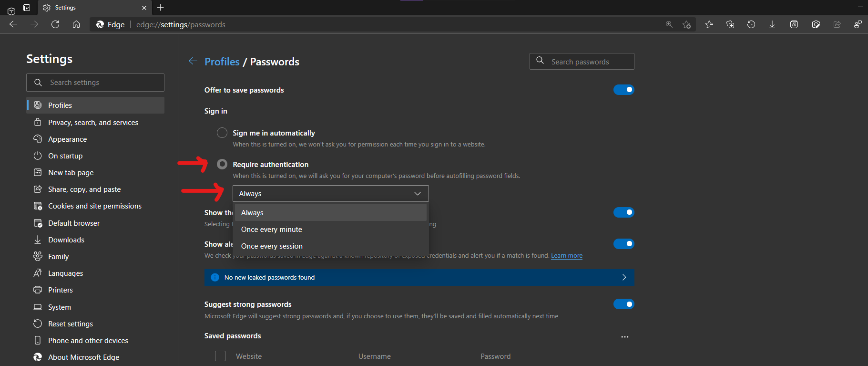
Task: Click the Search passwords field
Action: click(x=586, y=62)
